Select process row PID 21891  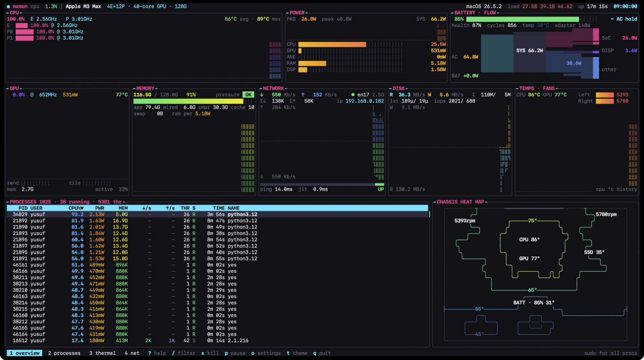point(217,258)
